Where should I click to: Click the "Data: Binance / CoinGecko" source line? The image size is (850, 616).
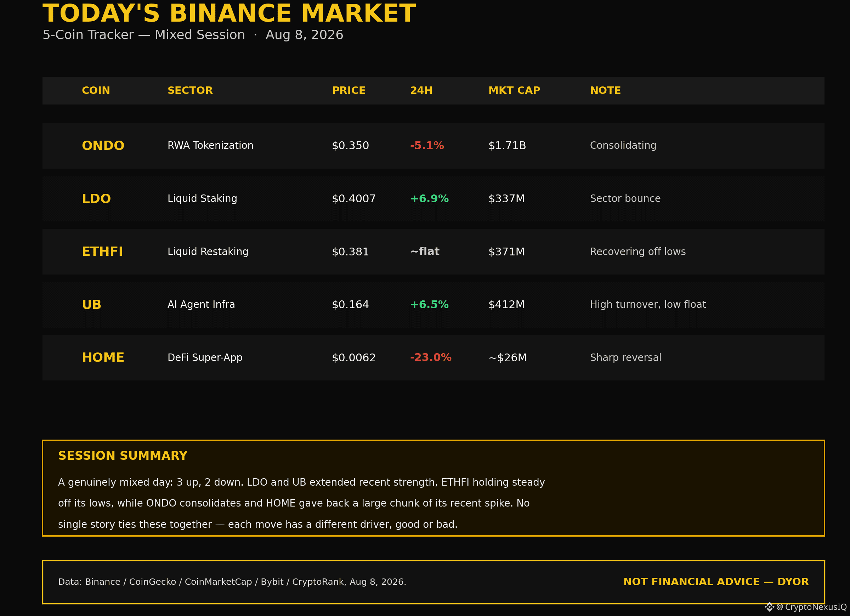pyautogui.click(x=232, y=582)
